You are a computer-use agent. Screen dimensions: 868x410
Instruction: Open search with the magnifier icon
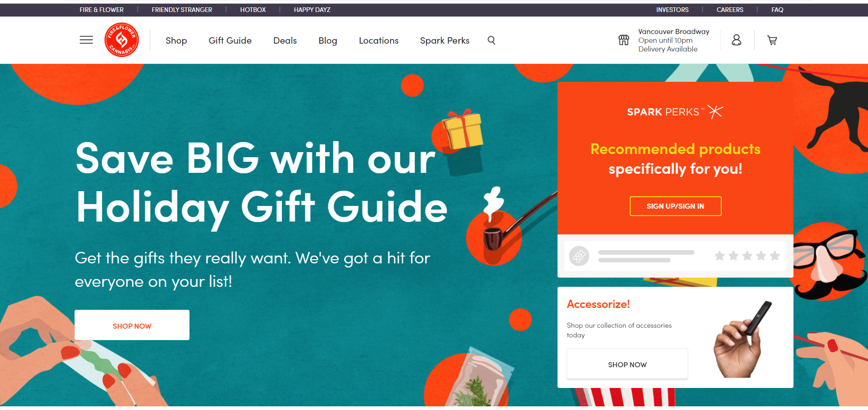click(x=491, y=40)
